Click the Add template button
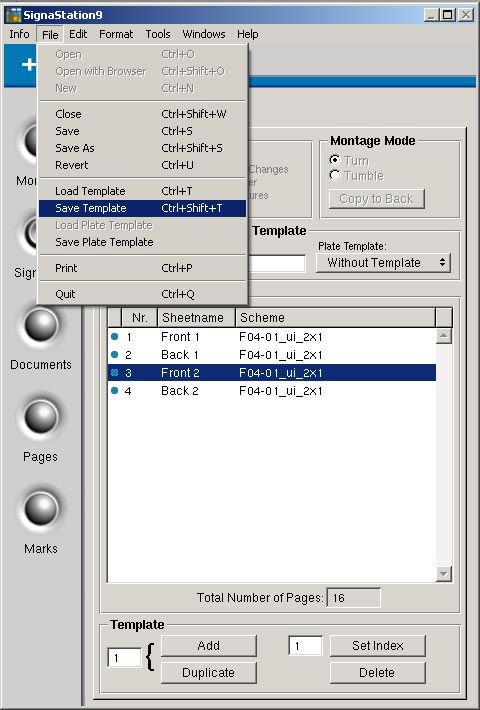The image size is (480, 710). pos(209,646)
